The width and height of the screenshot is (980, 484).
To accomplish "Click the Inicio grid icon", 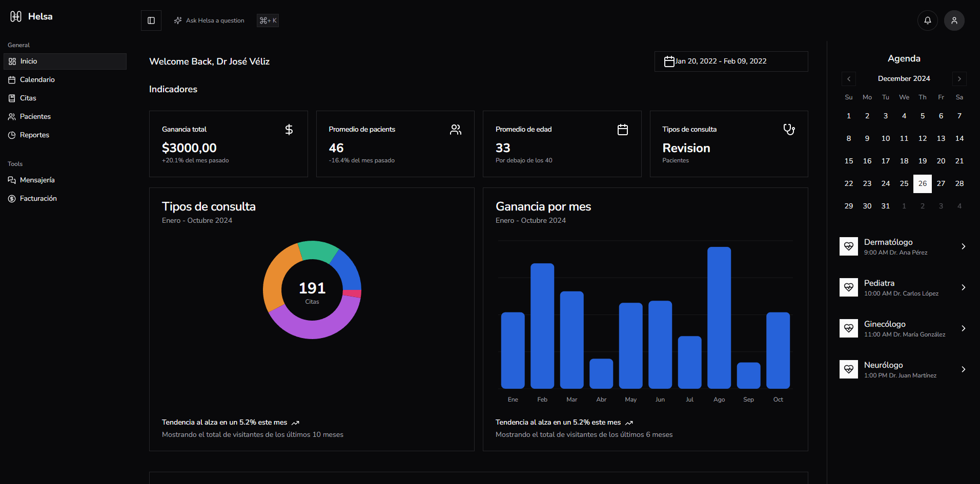I will (x=12, y=61).
